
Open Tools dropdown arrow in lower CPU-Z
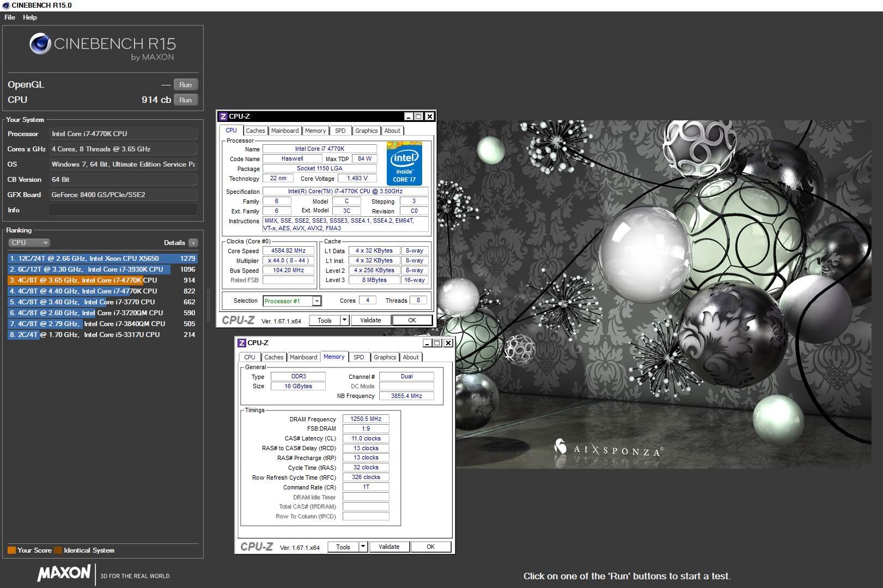(363, 547)
